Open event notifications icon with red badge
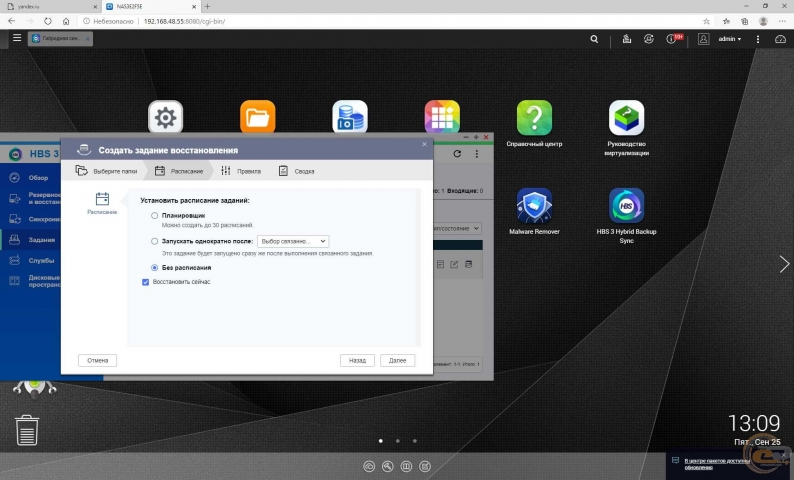 [673, 38]
